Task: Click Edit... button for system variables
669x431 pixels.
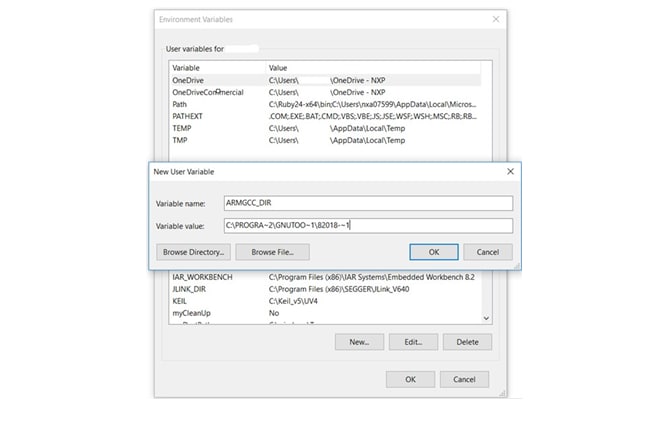Action: point(412,342)
